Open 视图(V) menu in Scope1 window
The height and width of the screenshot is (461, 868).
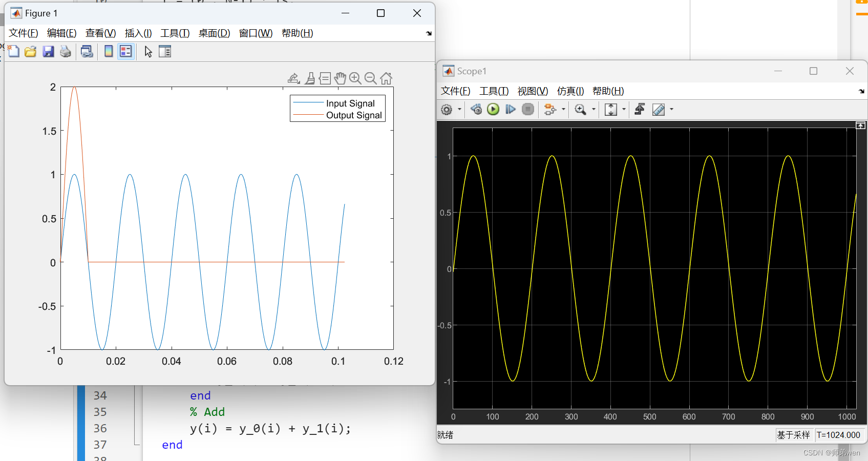[x=533, y=91]
